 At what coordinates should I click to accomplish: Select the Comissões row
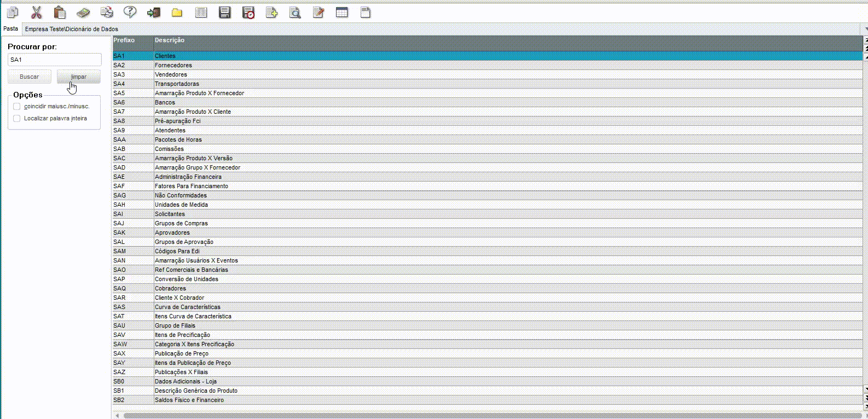click(488, 149)
